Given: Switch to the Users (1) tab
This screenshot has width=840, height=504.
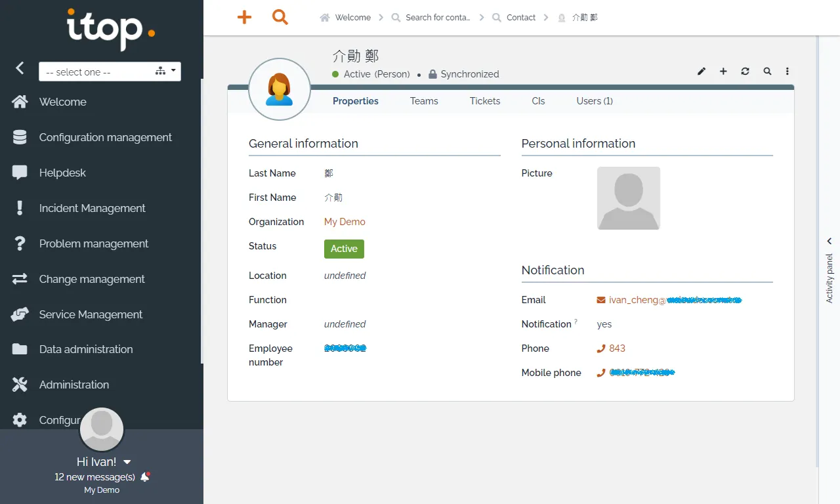Looking at the screenshot, I should coord(595,101).
